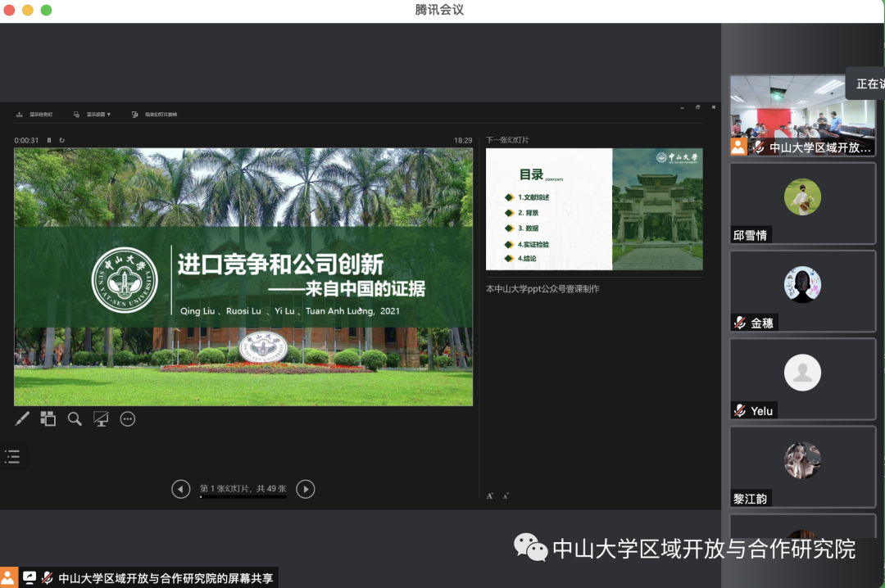Image resolution: width=885 pixels, height=588 pixels.
Task: Click the 0:00:31 elapsed timer text
Action: (26, 140)
